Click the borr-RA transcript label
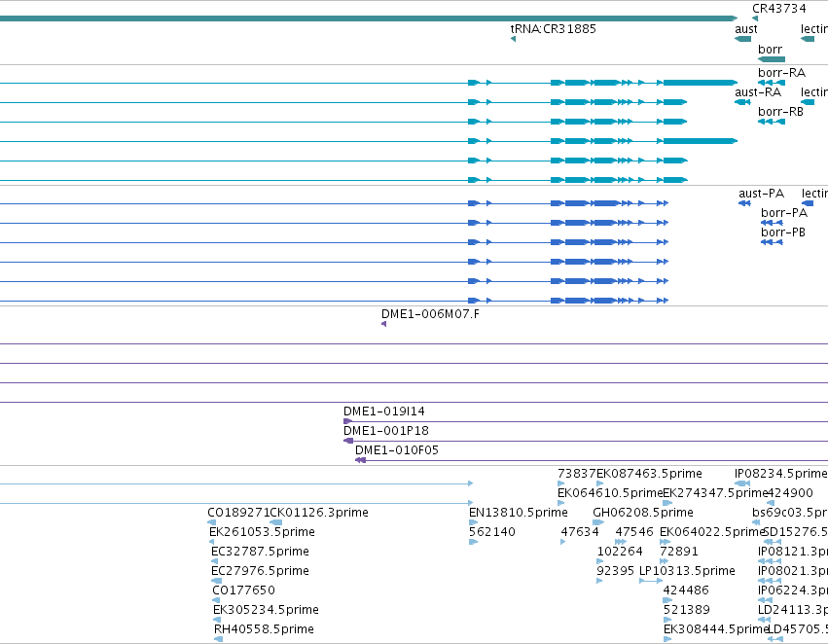The image size is (828, 644). [781, 73]
